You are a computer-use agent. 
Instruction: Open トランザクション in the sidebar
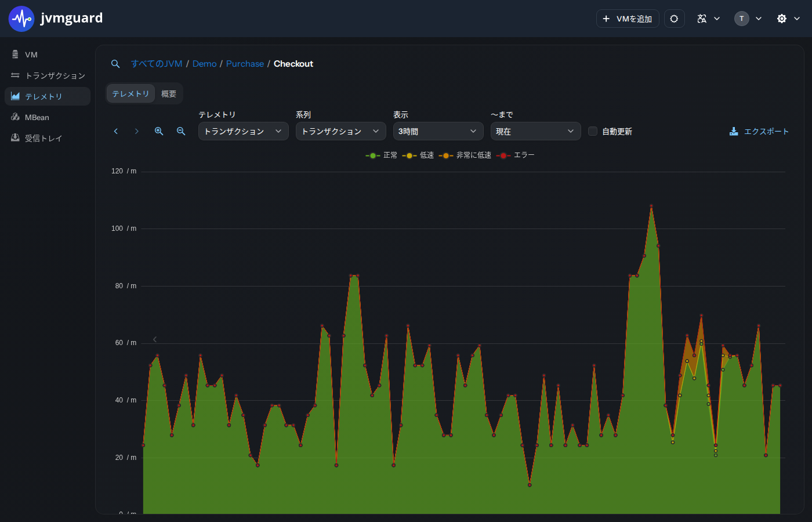(48, 75)
